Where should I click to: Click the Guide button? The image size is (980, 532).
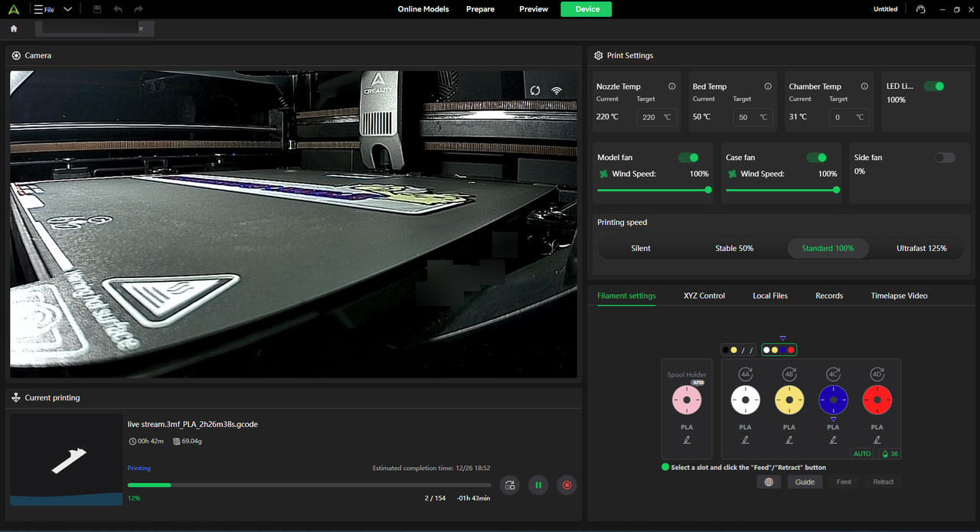tap(805, 481)
